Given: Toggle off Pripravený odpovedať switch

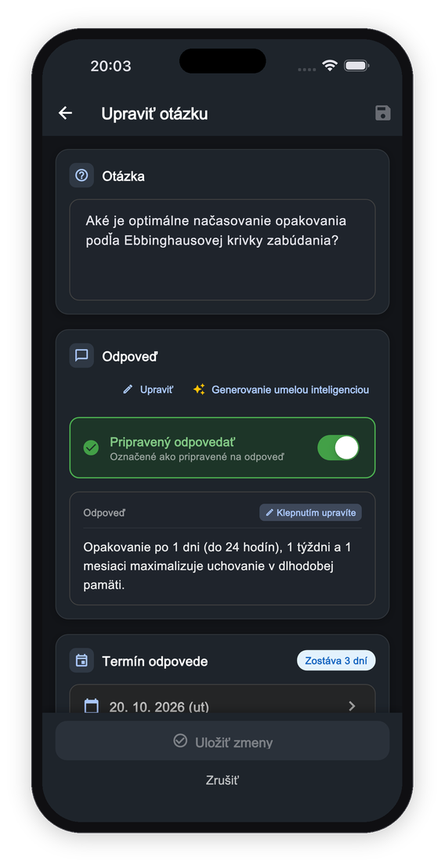Looking at the screenshot, I should [338, 448].
